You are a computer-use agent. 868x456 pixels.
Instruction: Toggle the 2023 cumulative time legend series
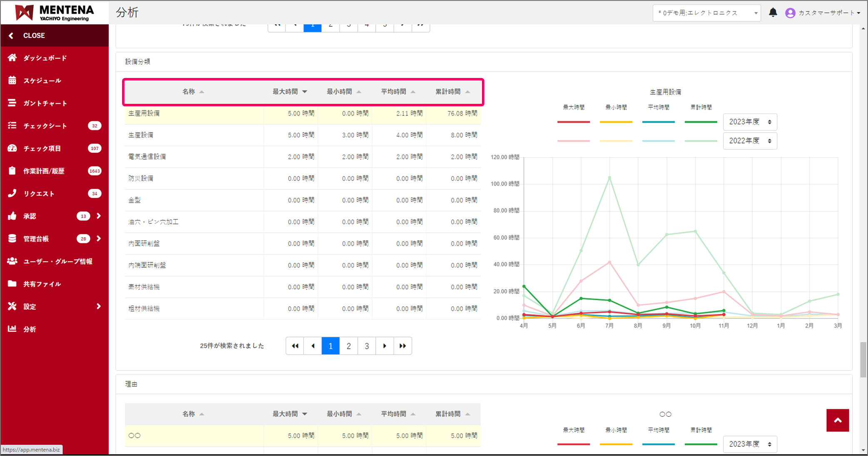tap(701, 122)
